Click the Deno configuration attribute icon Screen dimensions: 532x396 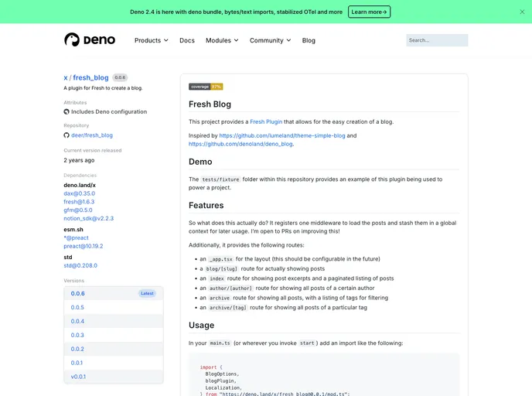66,111
